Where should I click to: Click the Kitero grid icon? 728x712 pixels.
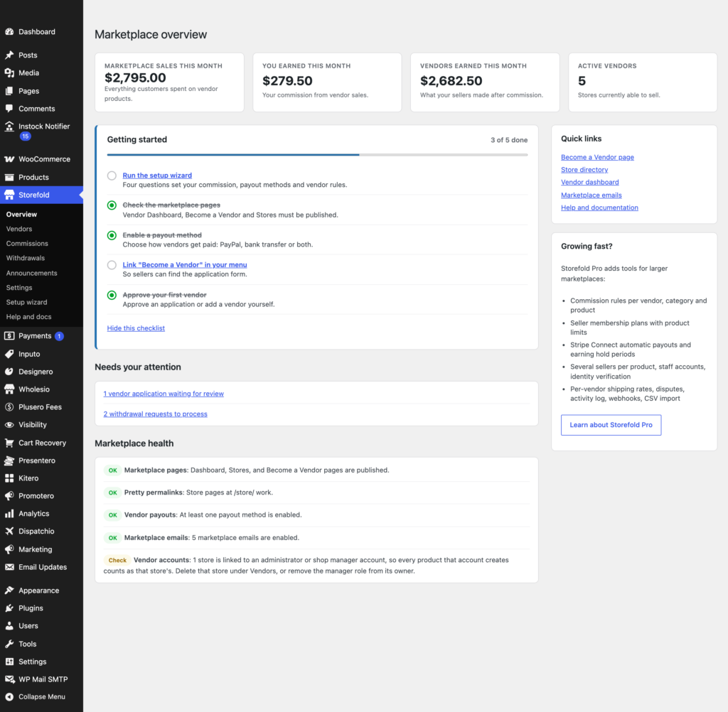9,478
